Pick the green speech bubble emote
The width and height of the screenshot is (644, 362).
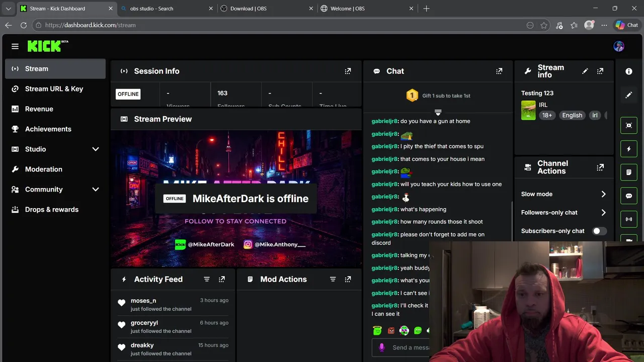[418, 330]
